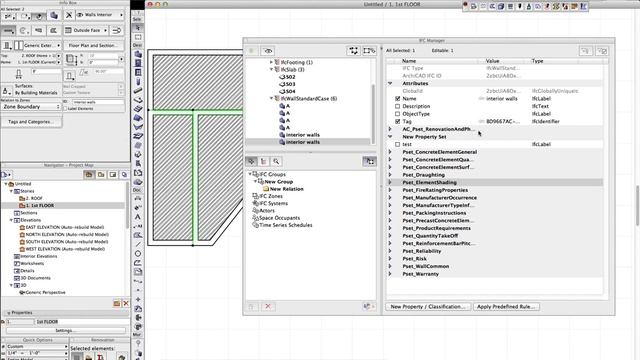This screenshot has height=360, width=640.
Task: Click the wall flip icon beside Outside Face
Action: tap(116, 30)
